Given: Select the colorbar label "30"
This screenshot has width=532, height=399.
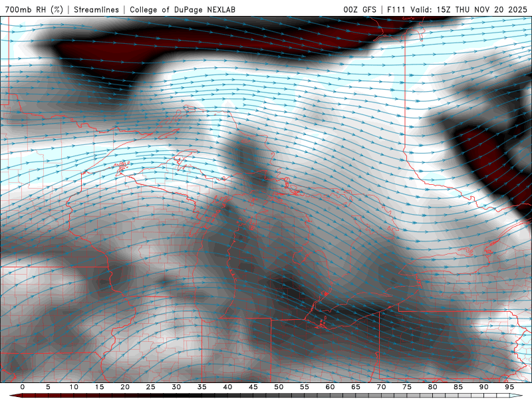Looking at the screenshot, I should click(176, 387).
